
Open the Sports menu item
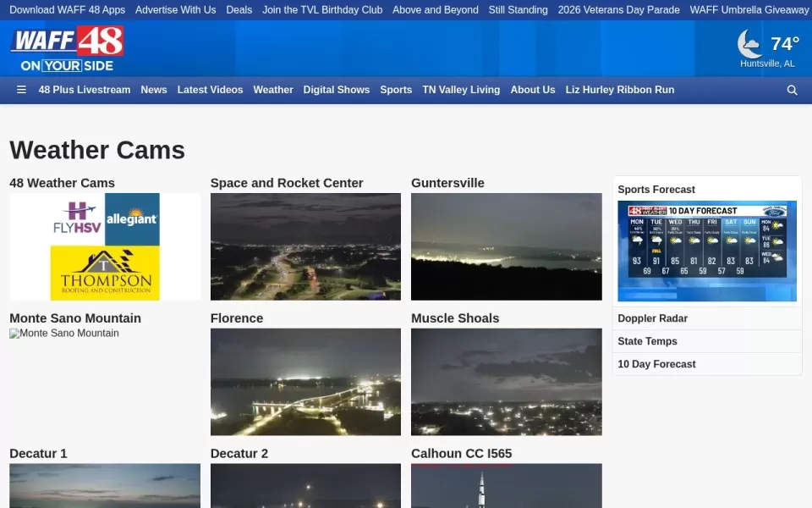pos(396,90)
